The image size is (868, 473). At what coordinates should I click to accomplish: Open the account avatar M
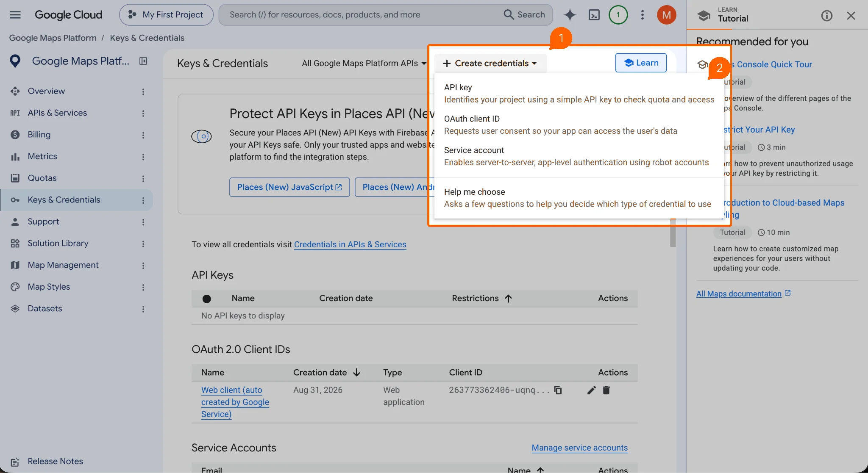coord(666,15)
